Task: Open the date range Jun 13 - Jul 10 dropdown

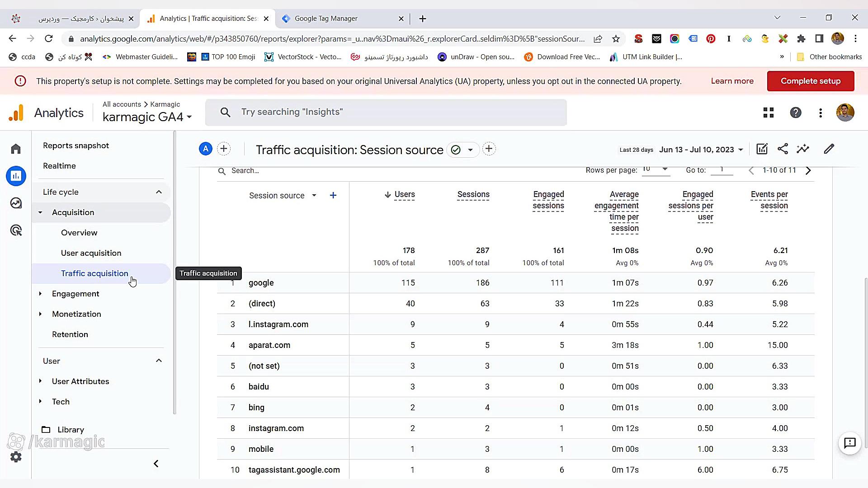Action: click(701, 150)
